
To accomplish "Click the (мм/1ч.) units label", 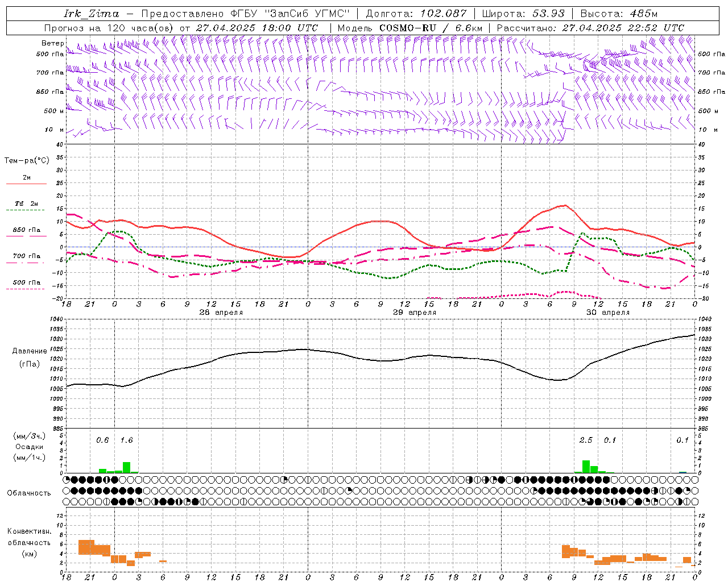I will [x=28, y=458].
